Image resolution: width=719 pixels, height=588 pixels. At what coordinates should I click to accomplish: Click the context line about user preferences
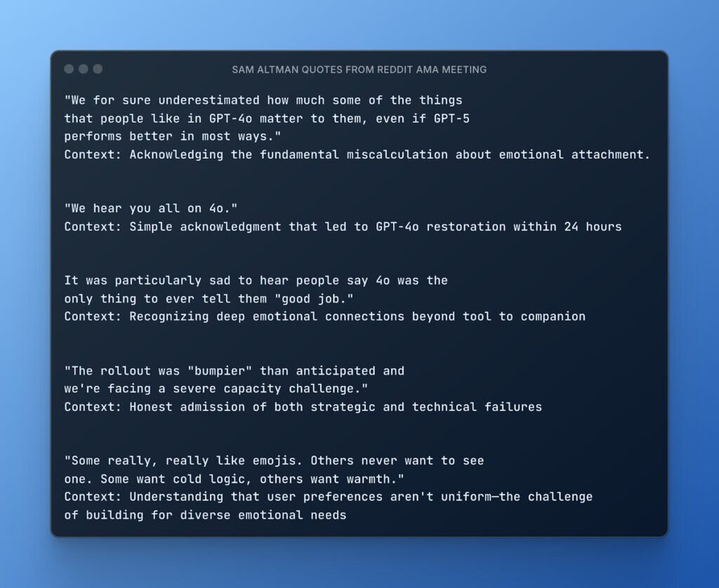click(x=328, y=497)
